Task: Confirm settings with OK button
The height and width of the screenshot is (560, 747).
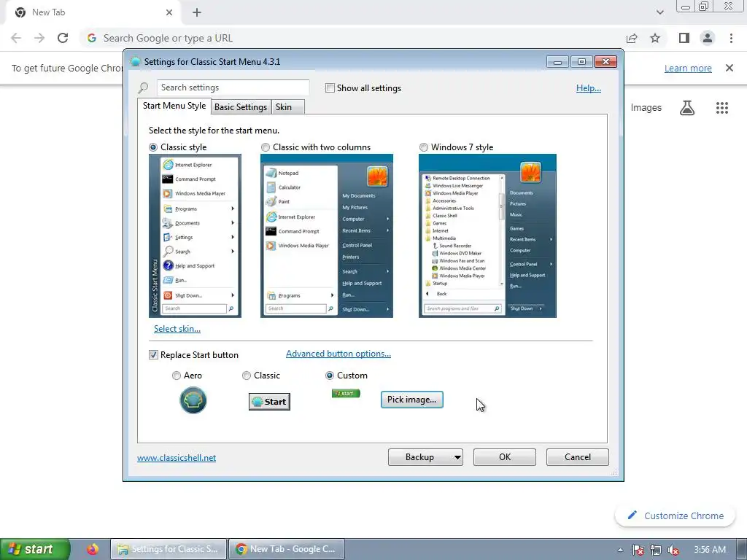Action: click(505, 457)
